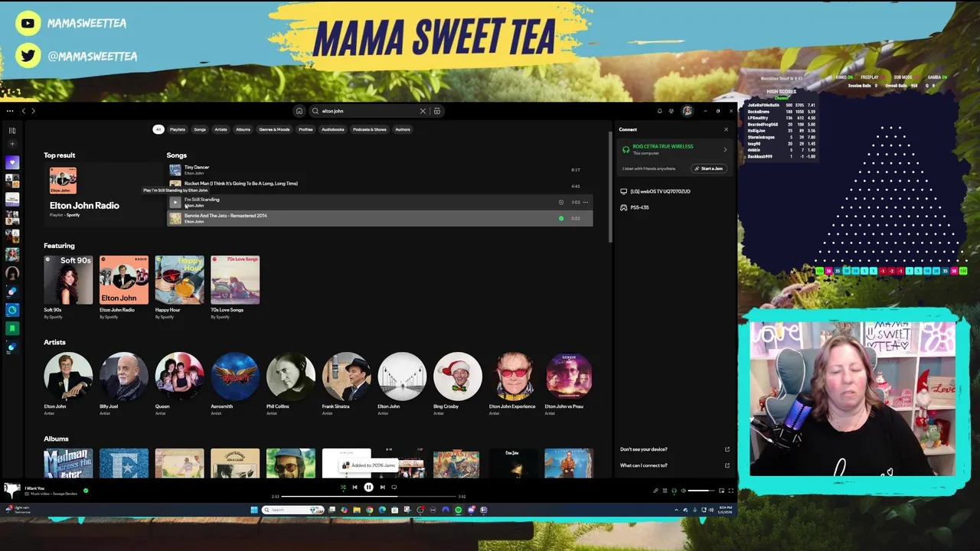Expand the 'ROG CETRA TRUE WIRELESS' device chevron

click(x=725, y=149)
